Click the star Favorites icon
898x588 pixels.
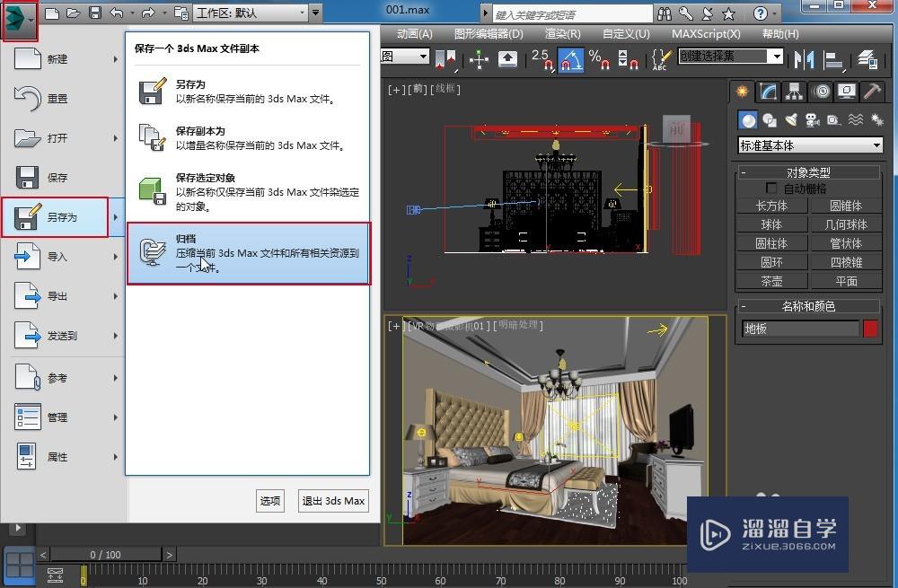[728, 13]
